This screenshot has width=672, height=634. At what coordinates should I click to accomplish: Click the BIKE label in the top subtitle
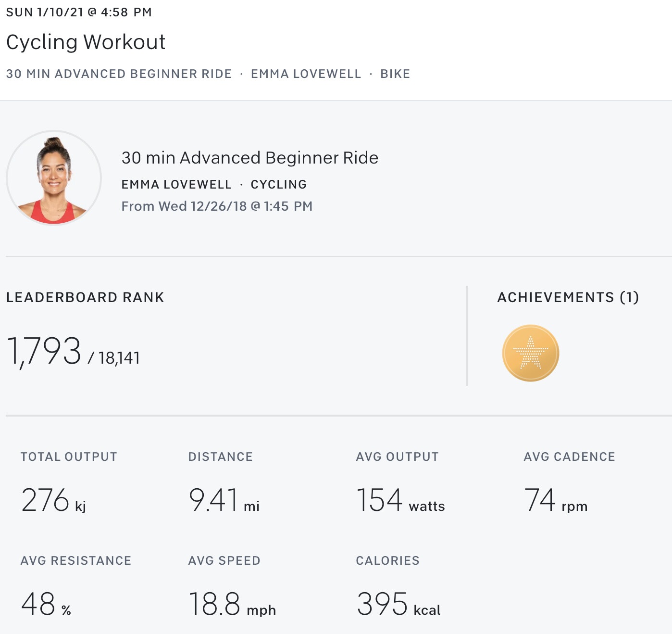coord(395,74)
